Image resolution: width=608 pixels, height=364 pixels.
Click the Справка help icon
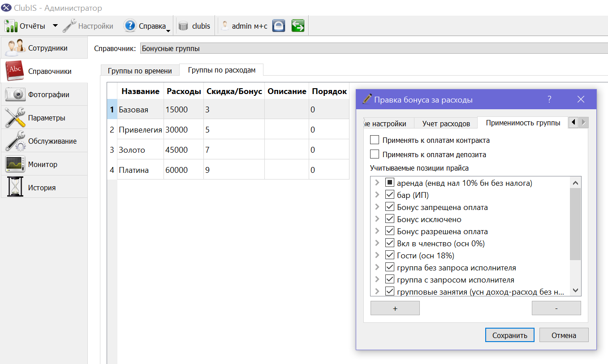pyautogui.click(x=129, y=26)
